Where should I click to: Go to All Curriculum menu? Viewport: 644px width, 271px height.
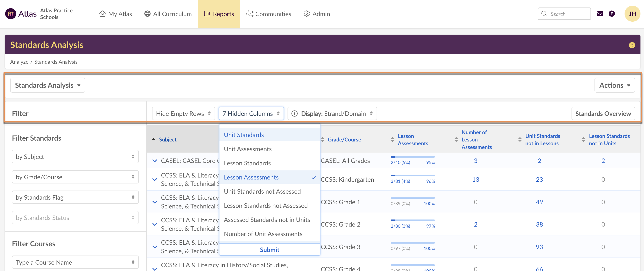pos(168,14)
